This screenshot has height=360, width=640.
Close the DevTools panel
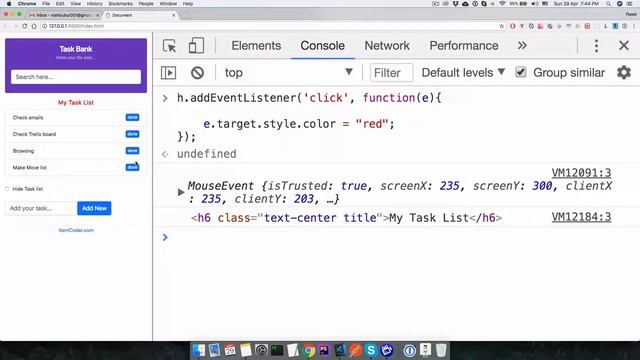point(624,45)
